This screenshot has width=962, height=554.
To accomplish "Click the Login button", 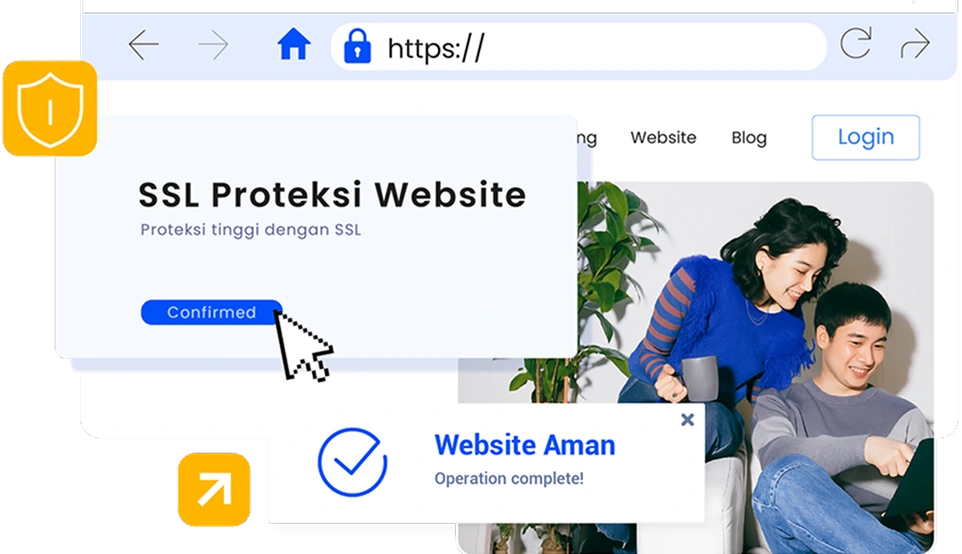I will [x=866, y=137].
